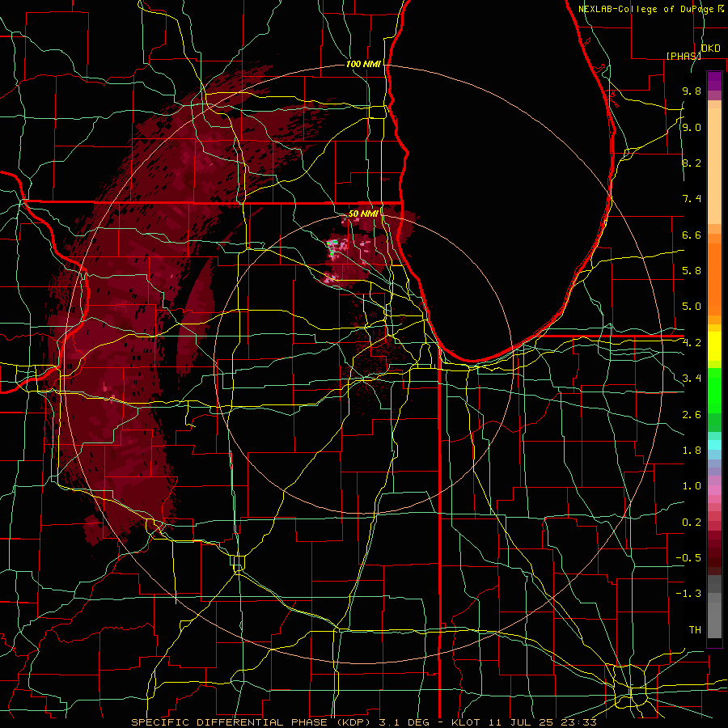The width and height of the screenshot is (728, 728).
Task: Select the solid orange band of the color bar
Action: 714,279
